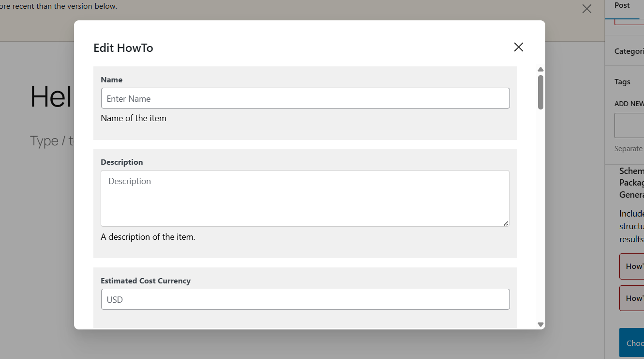Click the 'Type /' paragraph block placeholder
Image resolution: width=644 pixels, height=359 pixels.
tap(52, 141)
